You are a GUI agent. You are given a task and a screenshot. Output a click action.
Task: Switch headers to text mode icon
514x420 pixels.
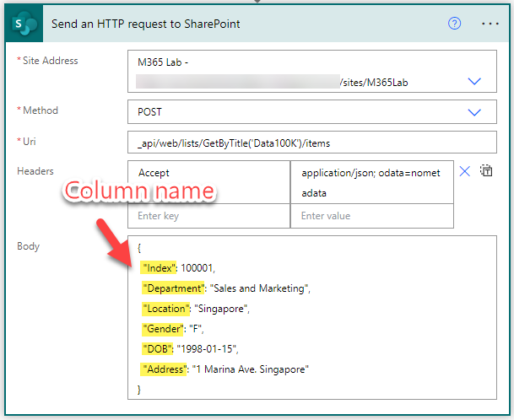tap(486, 170)
